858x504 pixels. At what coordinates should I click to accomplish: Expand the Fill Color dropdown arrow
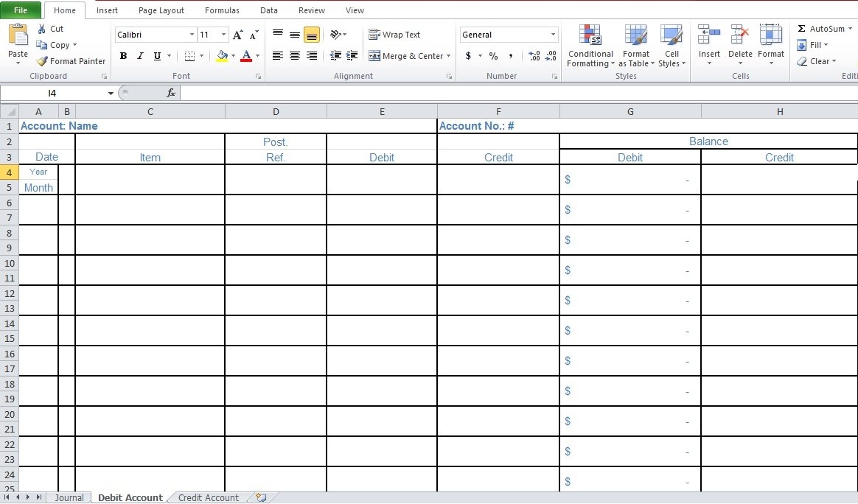pyautogui.click(x=233, y=55)
